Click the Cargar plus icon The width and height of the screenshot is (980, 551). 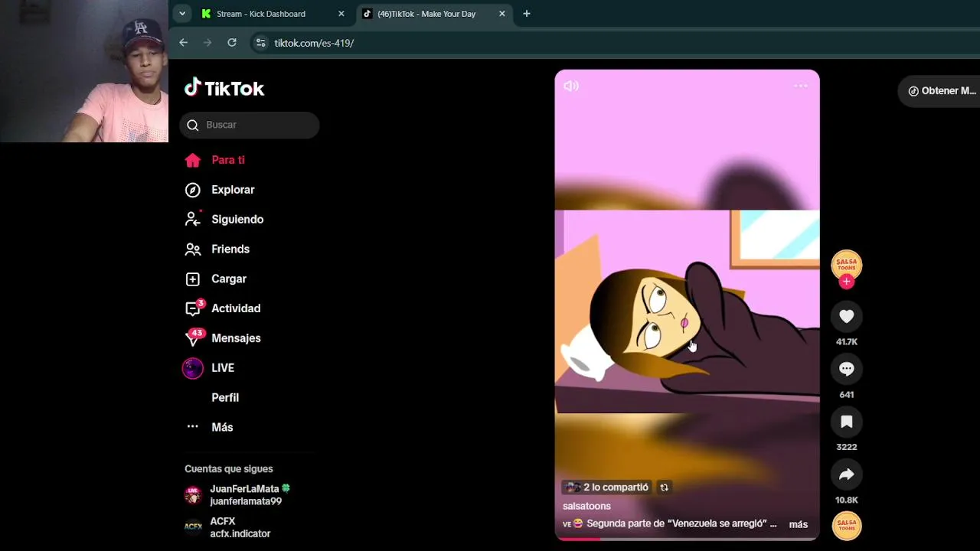(x=193, y=279)
